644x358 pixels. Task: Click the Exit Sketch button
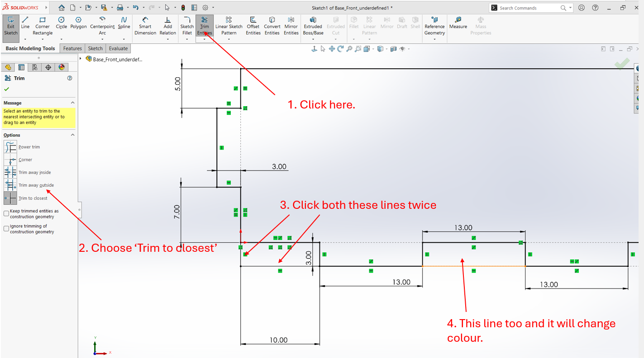[11, 26]
